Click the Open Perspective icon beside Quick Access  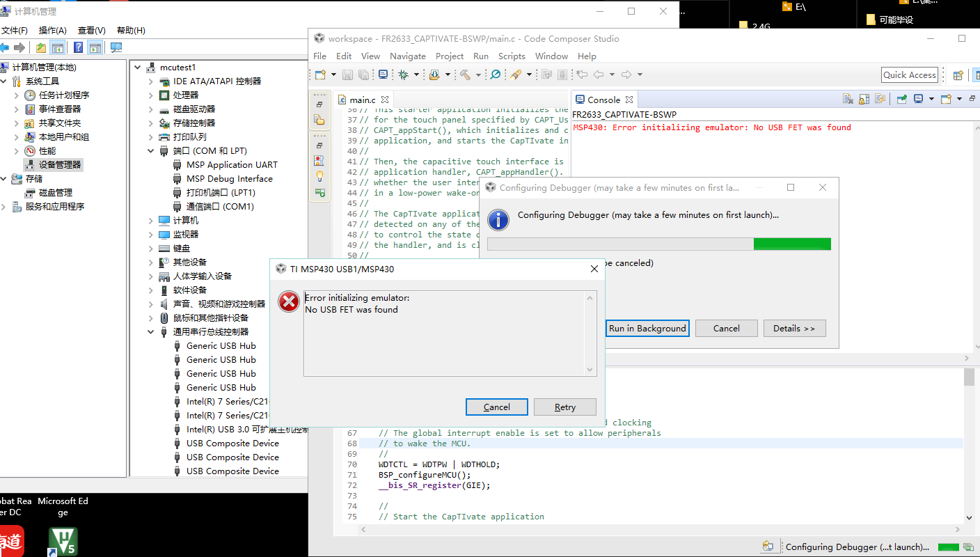click(x=958, y=75)
